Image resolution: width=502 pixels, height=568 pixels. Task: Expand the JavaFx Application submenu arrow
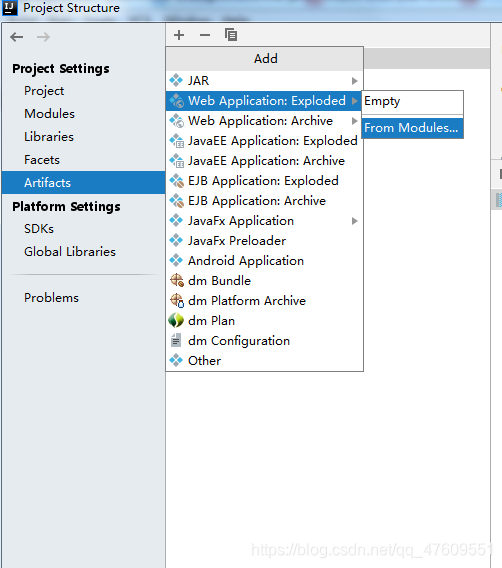click(355, 221)
